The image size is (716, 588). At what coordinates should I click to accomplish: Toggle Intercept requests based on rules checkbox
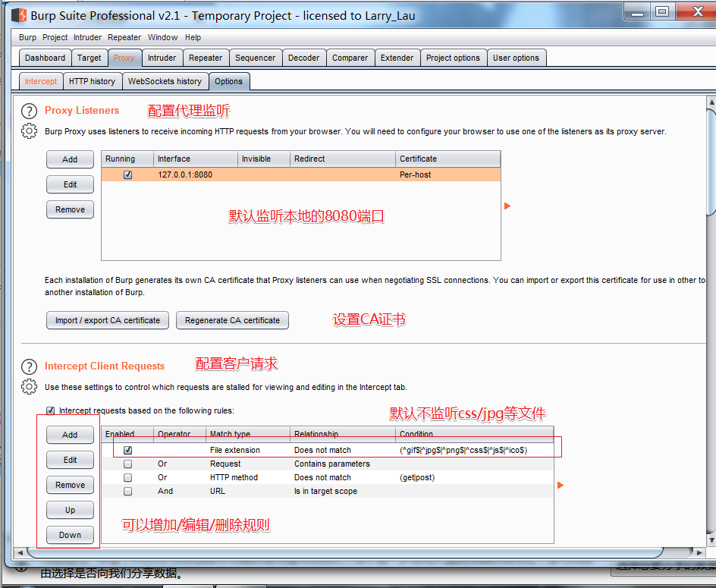[x=51, y=410]
